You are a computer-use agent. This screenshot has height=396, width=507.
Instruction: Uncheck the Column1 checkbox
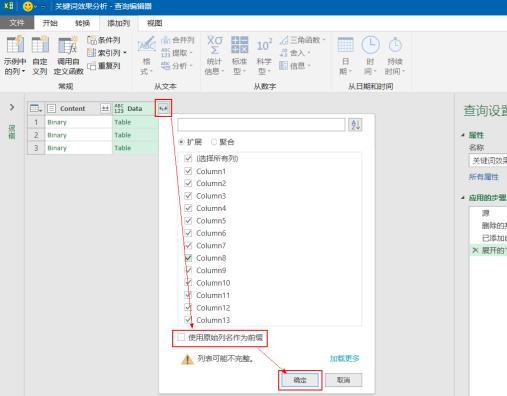pyautogui.click(x=188, y=171)
